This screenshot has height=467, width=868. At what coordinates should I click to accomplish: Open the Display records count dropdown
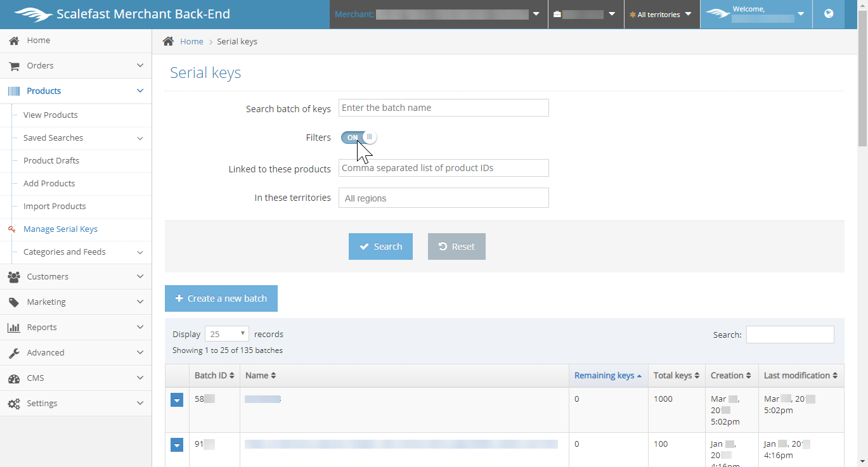pyautogui.click(x=226, y=334)
